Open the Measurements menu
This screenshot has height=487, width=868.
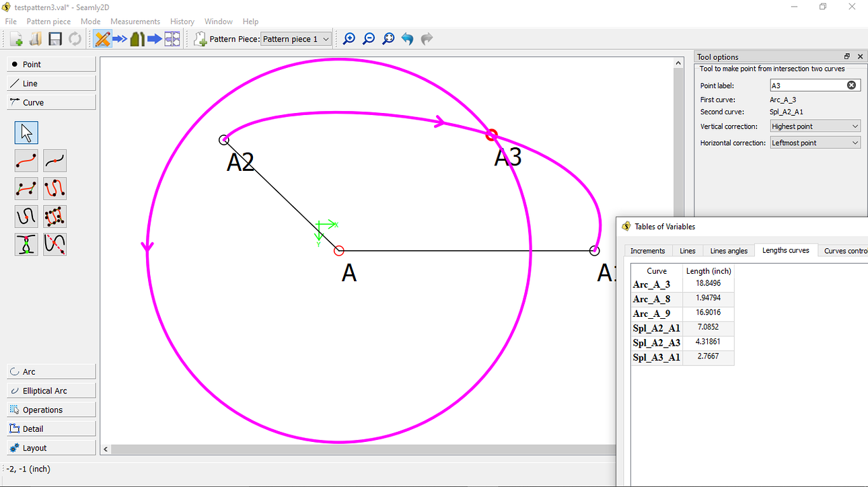[x=135, y=21]
